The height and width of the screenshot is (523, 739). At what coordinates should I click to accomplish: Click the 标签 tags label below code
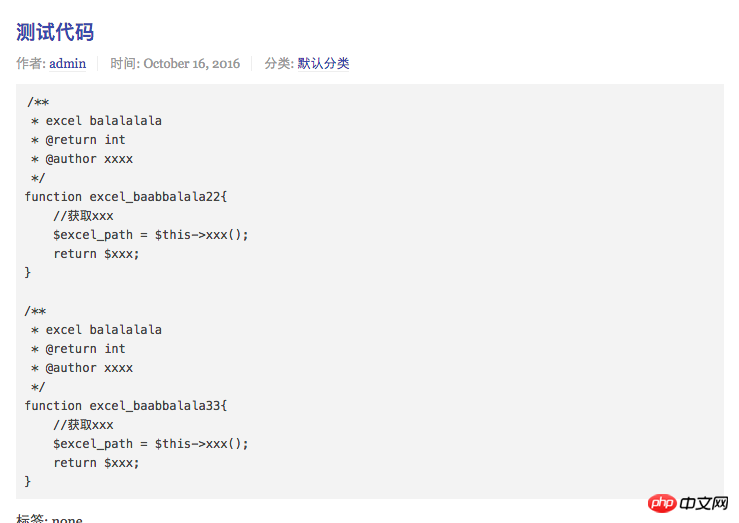click(x=30, y=520)
